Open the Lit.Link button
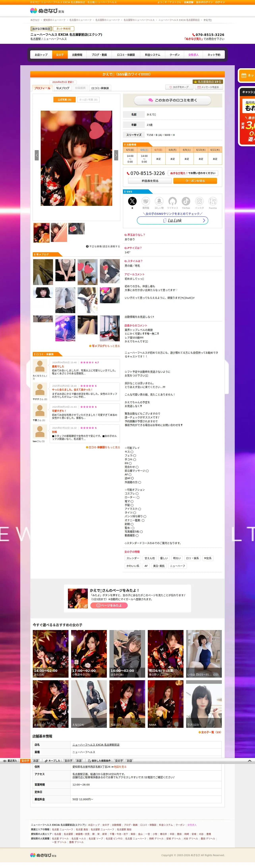The image size is (255, 868). tap(173, 220)
